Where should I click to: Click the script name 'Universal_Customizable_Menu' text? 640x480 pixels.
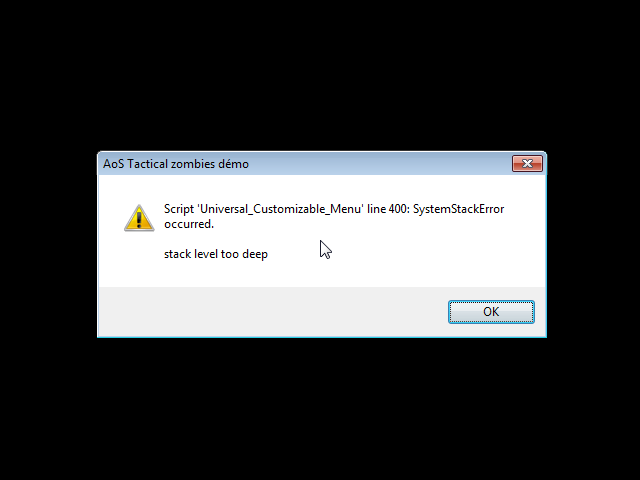click(x=280, y=209)
